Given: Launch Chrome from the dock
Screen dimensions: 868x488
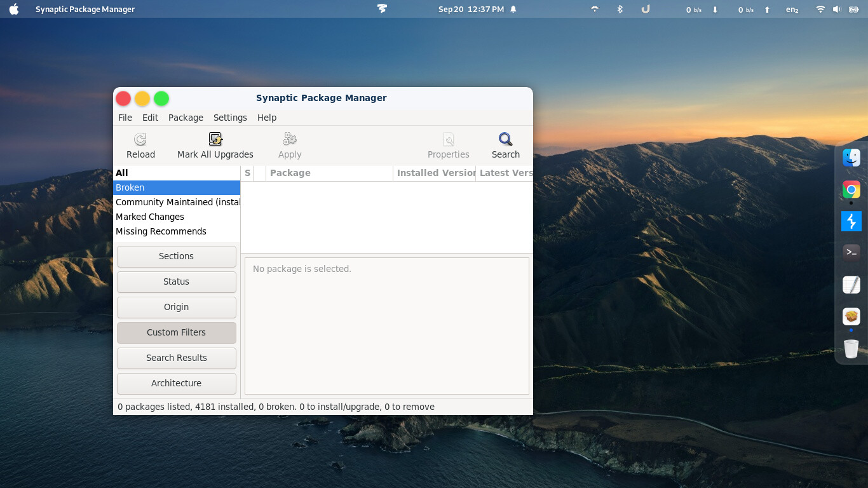Looking at the screenshot, I should [x=851, y=189].
